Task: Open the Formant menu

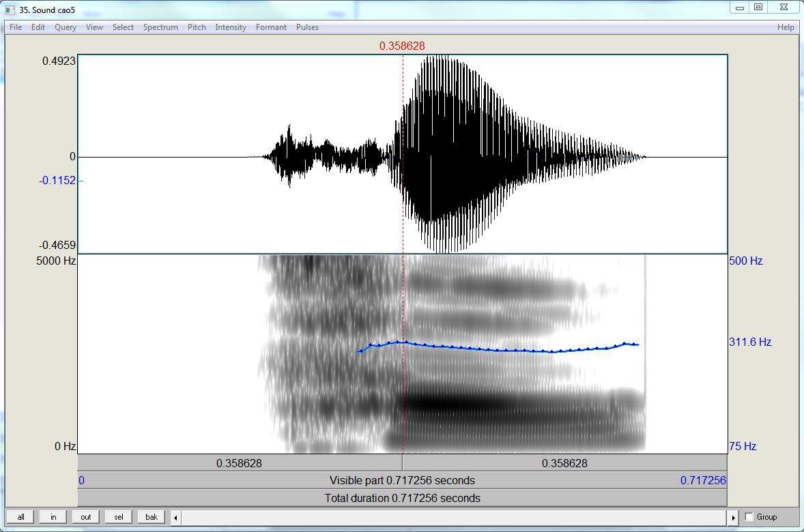Action: pos(271,27)
